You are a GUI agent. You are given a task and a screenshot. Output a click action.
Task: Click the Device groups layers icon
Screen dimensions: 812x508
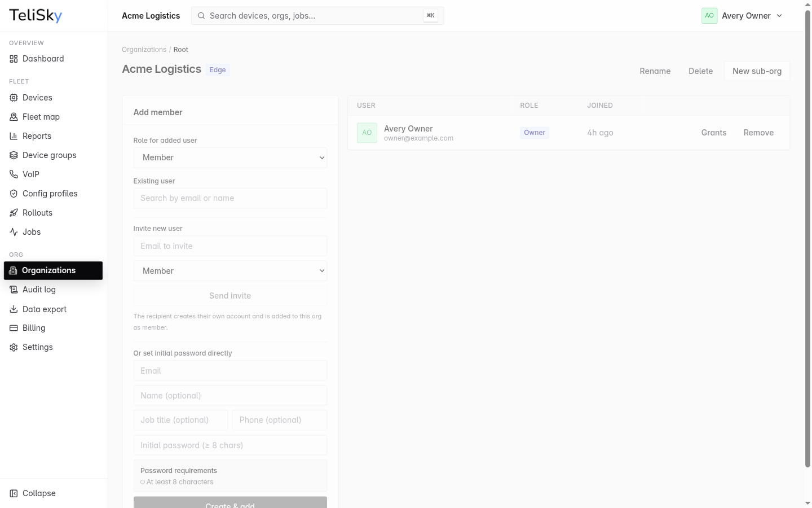(14, 155)
